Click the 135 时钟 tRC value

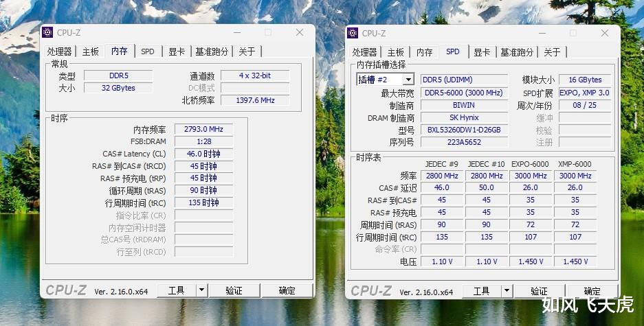203,202
